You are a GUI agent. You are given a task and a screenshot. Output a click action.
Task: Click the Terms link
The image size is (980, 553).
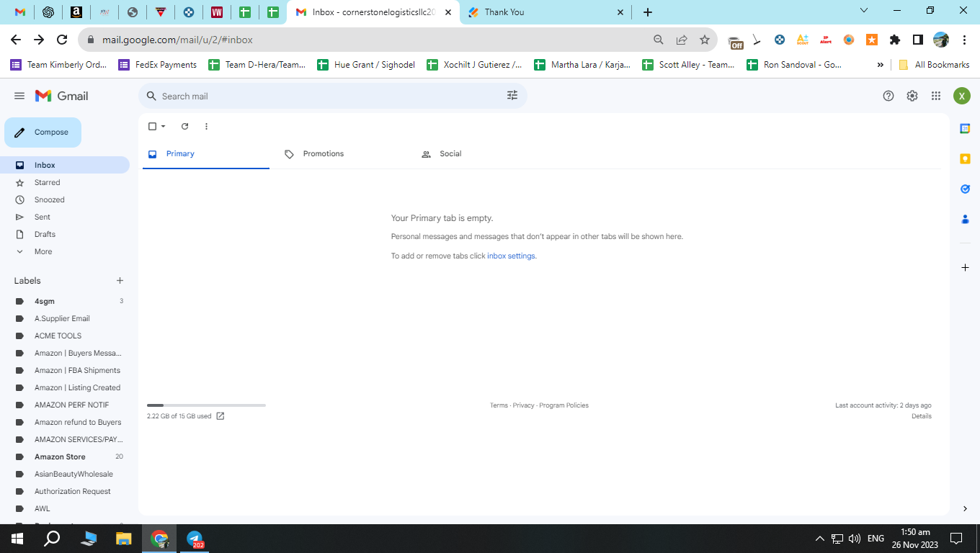[499, 405]
